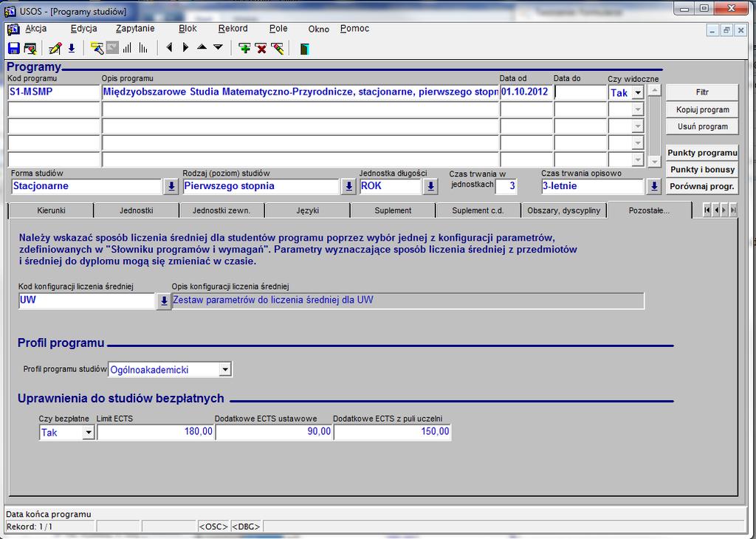The height and width of the screenshot is (539, 756).
Task: Click the Czas trwania w jednostkach field
Action: [x=506, y=187]
